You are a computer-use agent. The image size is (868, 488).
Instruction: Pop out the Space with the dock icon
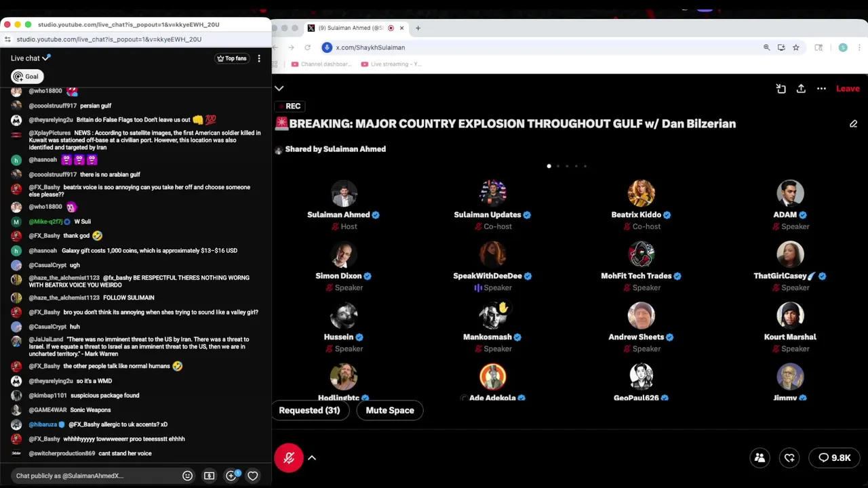click(x=781, y=89)
